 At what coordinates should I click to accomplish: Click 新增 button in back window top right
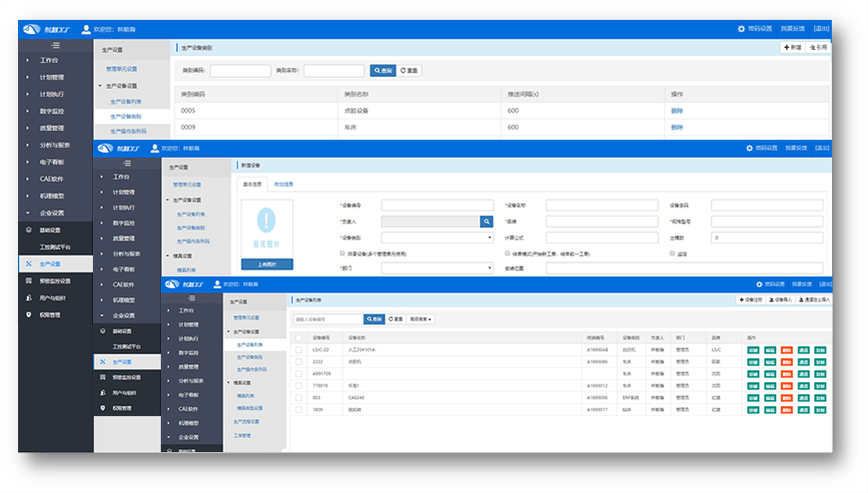(793, 48)
